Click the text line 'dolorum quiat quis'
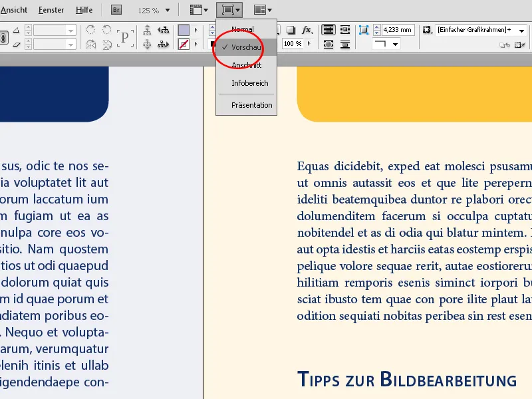The image size is (532, 399). [x=55, y=282]
